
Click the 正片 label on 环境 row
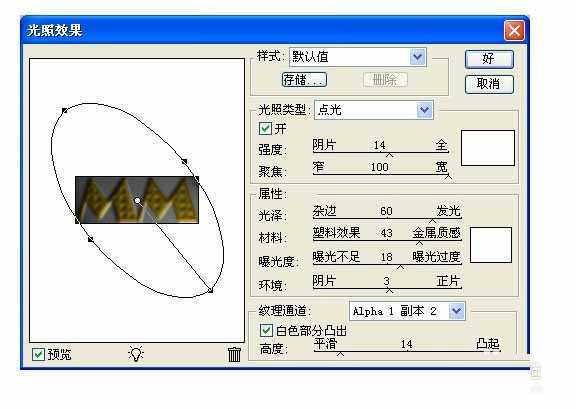(x=449, y=281)
